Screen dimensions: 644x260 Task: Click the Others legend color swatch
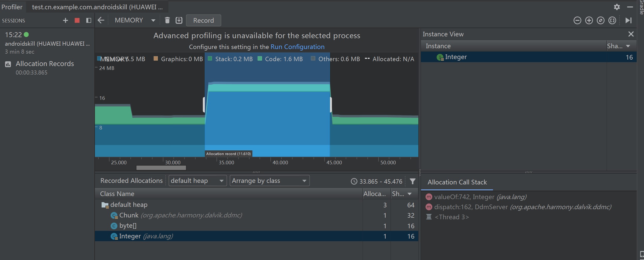tap(313, 59)
